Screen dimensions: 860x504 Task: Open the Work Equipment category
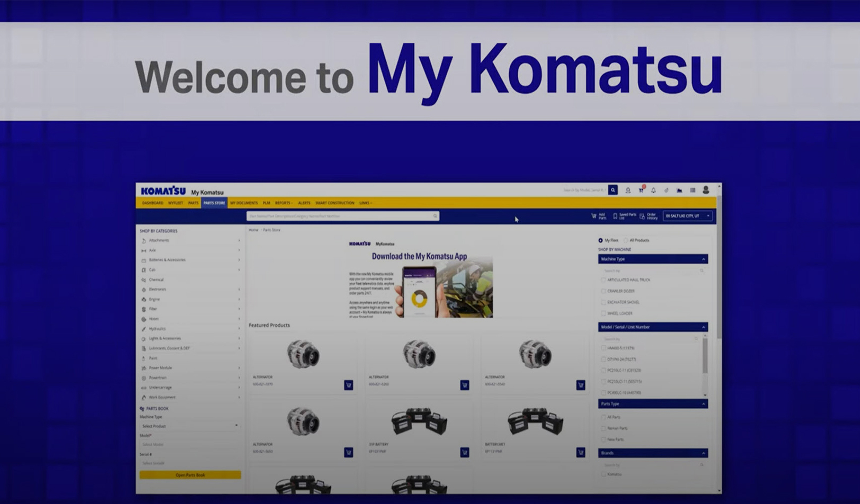coord(162,397)
